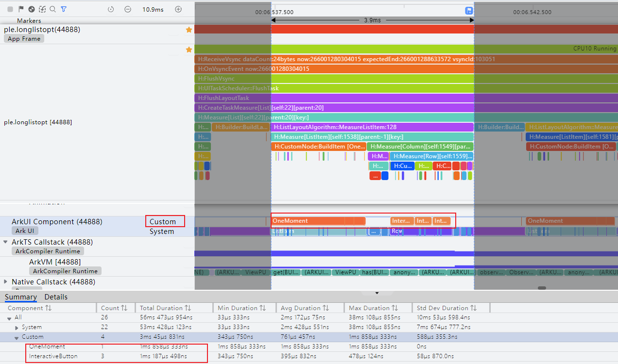Screen dimensions: 618x364
Task: Collapse the bottom panel with the down arrow
Action: click(377, 293)
